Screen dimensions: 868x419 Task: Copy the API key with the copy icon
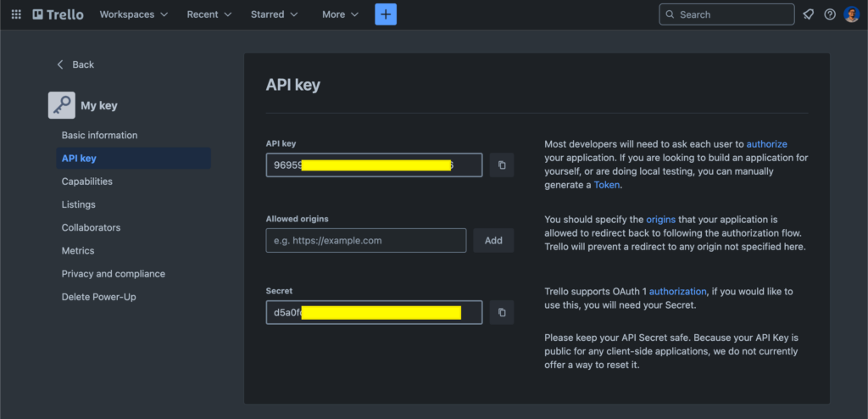[x=502, y=165]
